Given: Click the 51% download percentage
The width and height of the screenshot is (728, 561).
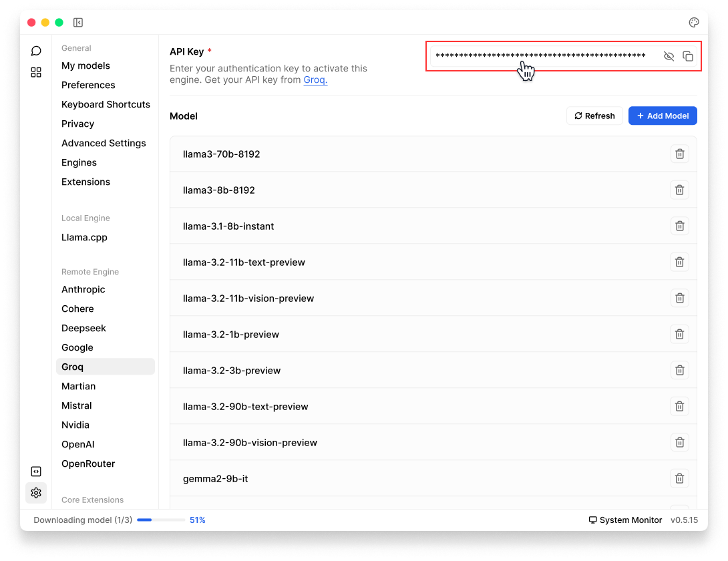Looking at the screenshot, I should tap(197, 520).
